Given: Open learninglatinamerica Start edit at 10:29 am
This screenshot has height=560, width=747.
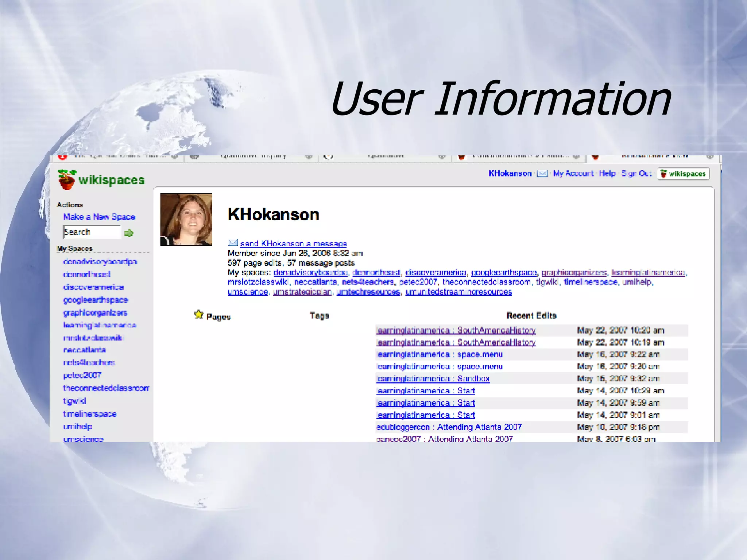Looking at the screenshot, I should pyautogui.click(x=426, y=391).
